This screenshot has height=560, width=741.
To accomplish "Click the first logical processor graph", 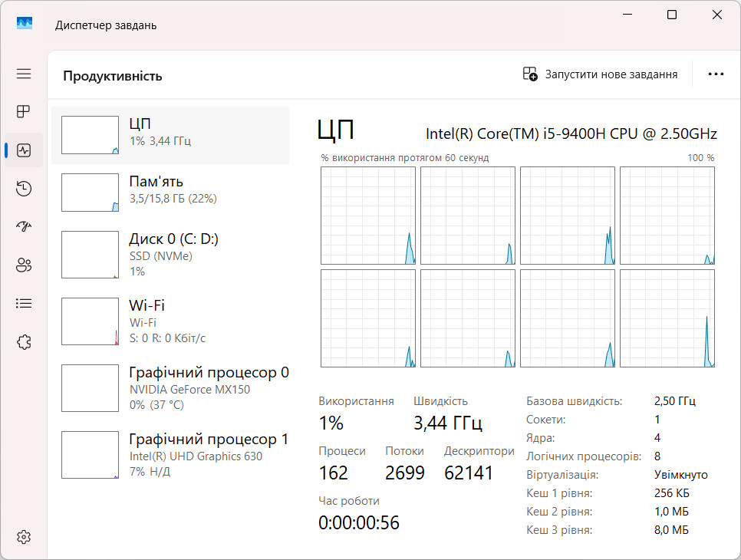I will coord(368,216).
